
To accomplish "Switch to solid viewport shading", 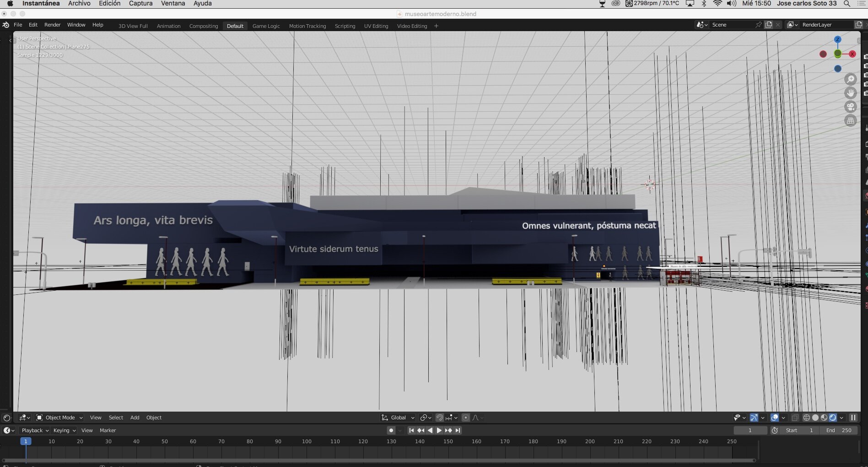I will [x=815, y=418].
